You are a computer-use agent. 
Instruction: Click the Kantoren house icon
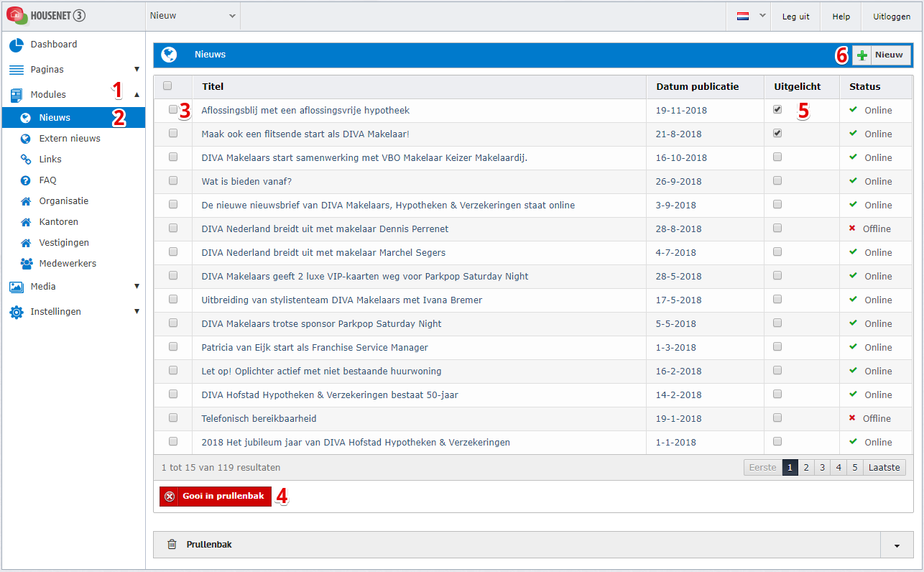coord(26,222)
